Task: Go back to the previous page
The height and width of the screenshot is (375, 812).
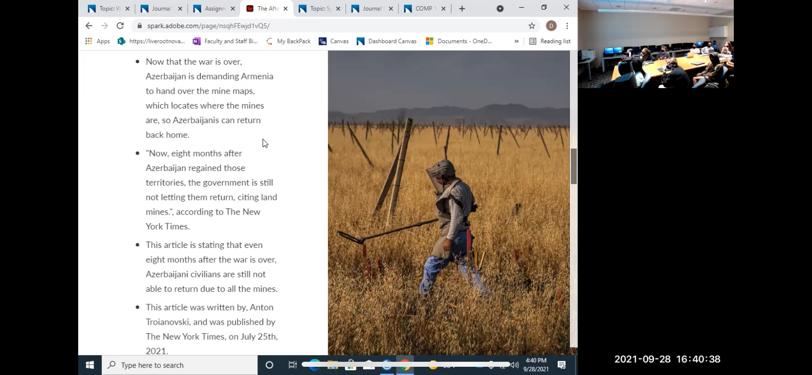Action: (x=89, y=25)
